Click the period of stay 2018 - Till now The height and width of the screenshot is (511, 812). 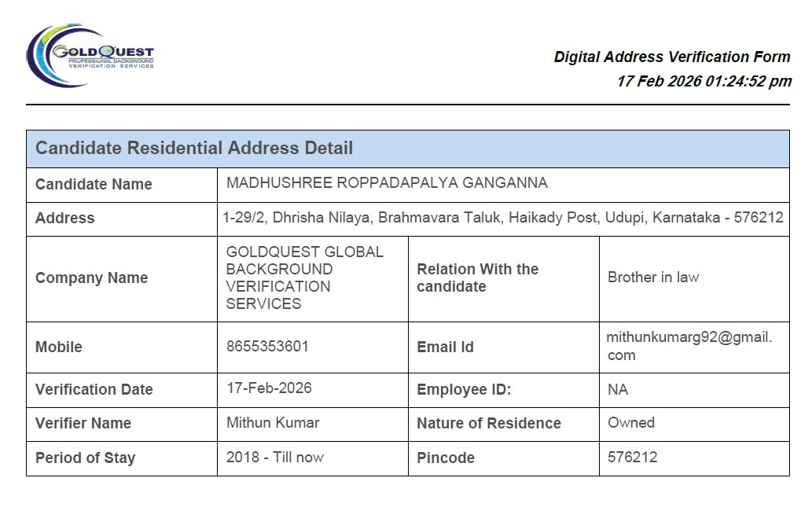point(274,457)
